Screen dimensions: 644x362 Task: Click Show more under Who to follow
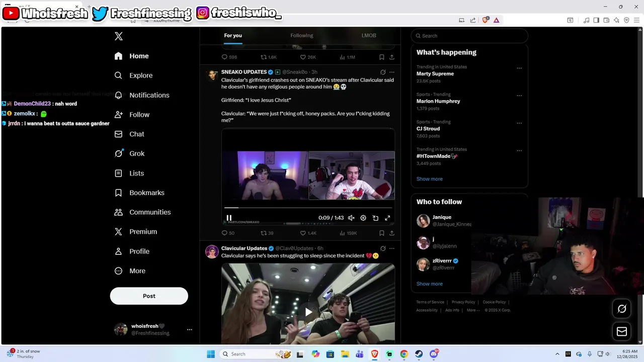(429, 284)
